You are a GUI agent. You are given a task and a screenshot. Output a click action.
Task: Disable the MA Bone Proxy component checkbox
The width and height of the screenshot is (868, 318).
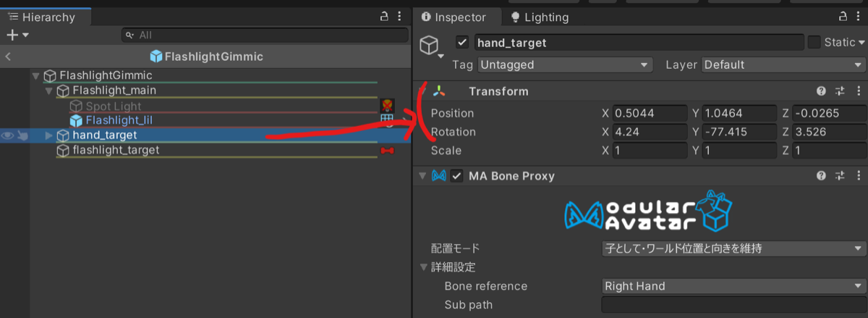[x=456, y=175]
